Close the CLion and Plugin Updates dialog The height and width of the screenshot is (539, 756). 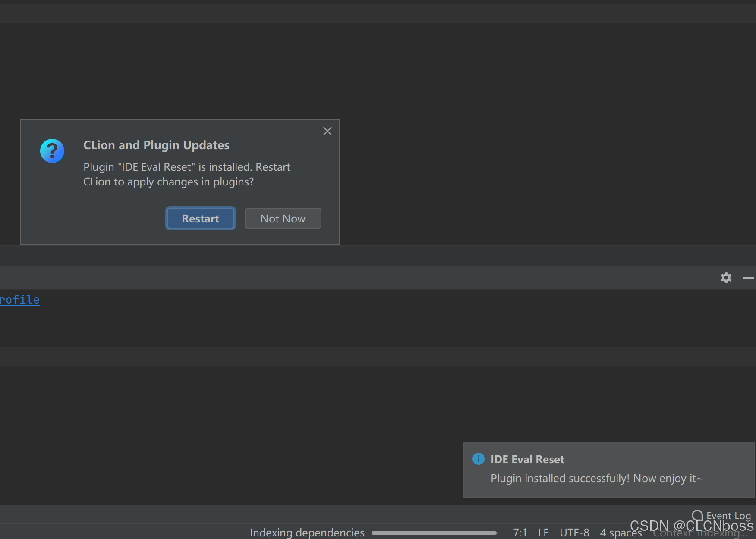328,131
